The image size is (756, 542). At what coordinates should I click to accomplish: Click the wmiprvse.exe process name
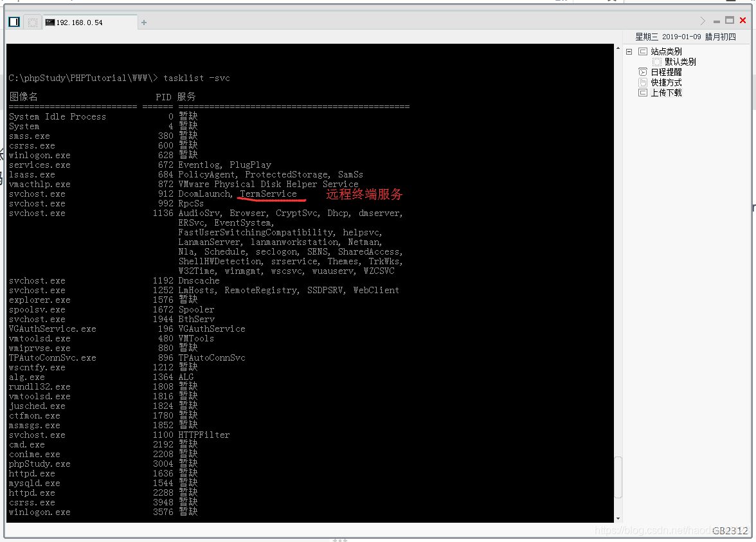(40, 348)
